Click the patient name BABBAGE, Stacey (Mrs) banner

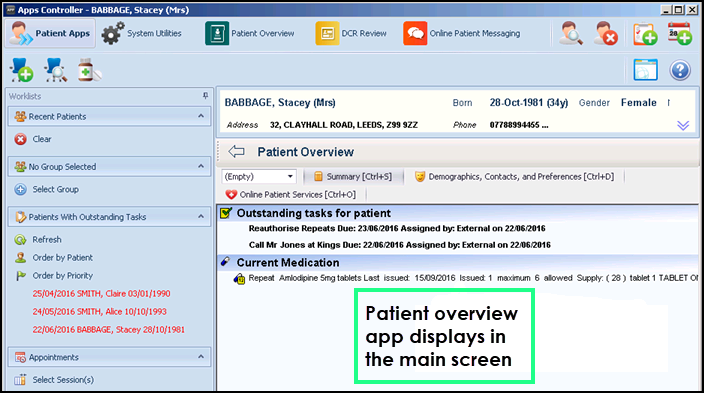280,103
